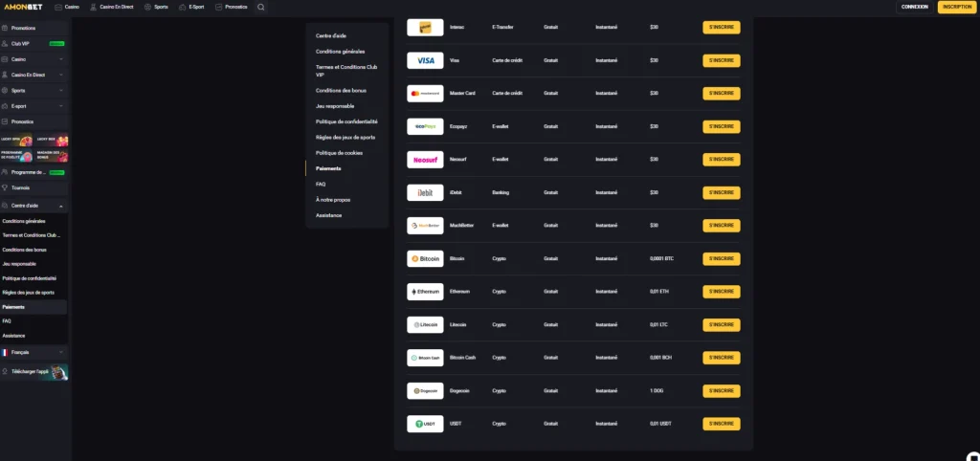Screen dimensions: 980x461
Task: Click S'INSCRIRE in the Bitcoin Cash row
Action: (722, 358)
